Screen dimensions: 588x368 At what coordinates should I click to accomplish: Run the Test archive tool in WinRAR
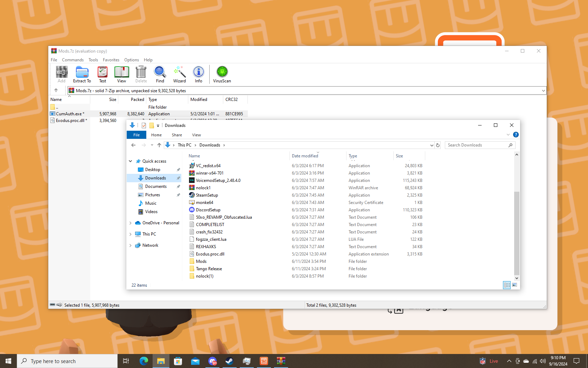pos(103,75)
